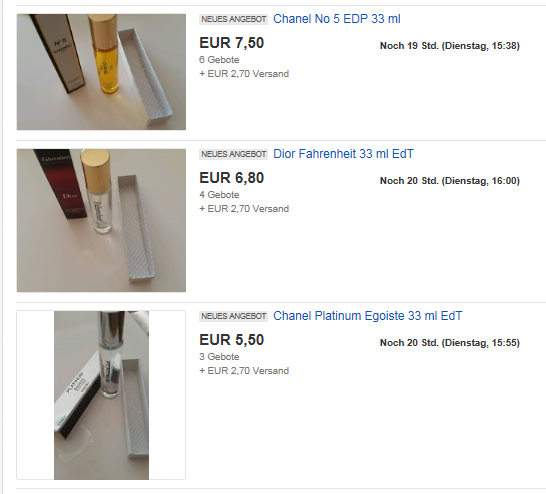Click the Noch 19 Std. remaining time text

[450, 46]
